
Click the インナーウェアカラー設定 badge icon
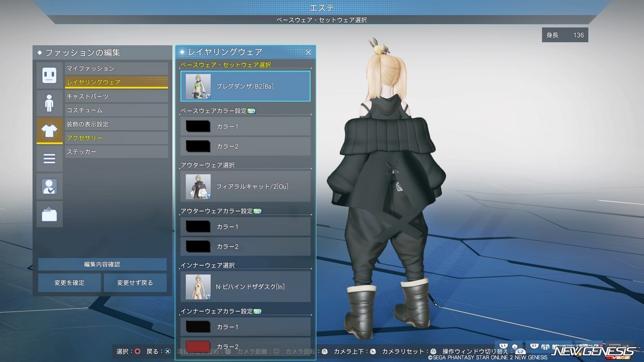[257, 311]
